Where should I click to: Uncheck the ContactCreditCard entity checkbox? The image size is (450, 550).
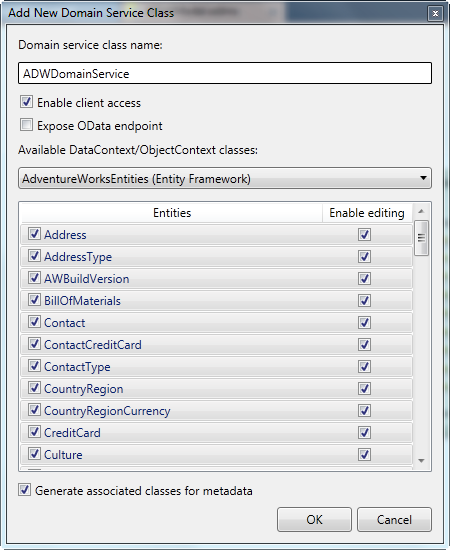point(34,344)
